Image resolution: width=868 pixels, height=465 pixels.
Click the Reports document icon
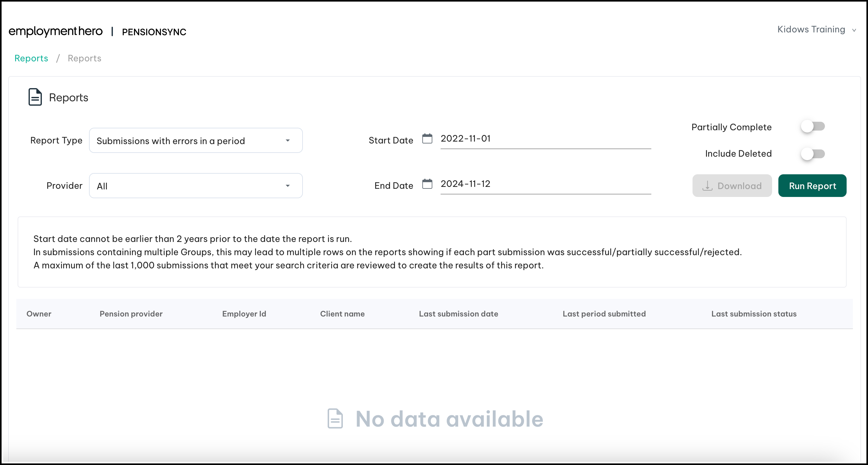pyautogui.click(x=35, y=97)
